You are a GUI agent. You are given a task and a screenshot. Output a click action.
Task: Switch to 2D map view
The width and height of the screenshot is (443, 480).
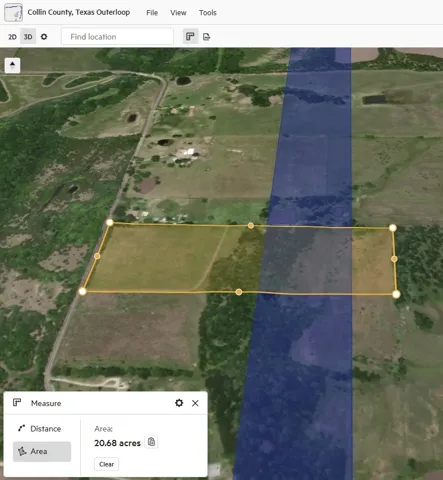pos(12,37)
